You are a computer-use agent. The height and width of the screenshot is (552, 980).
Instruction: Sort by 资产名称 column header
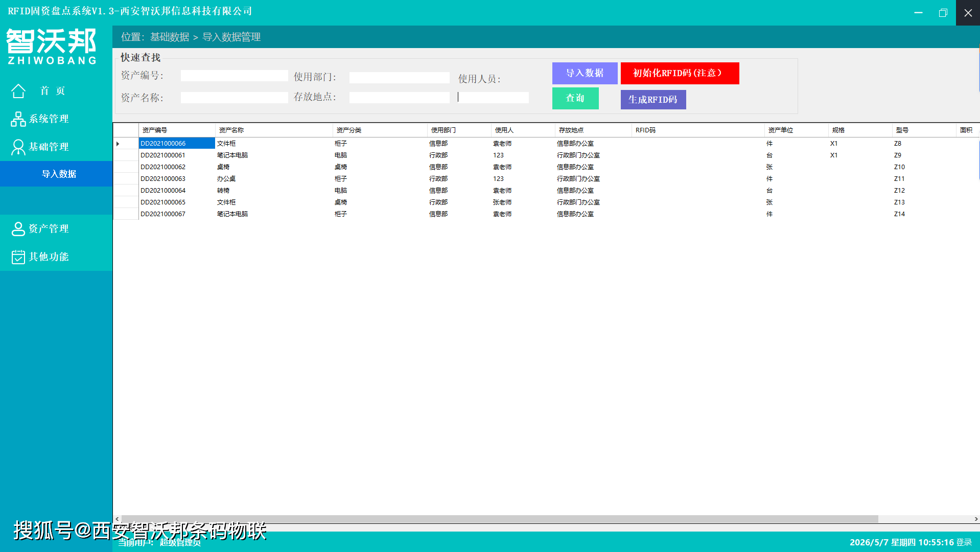[274, 130]
